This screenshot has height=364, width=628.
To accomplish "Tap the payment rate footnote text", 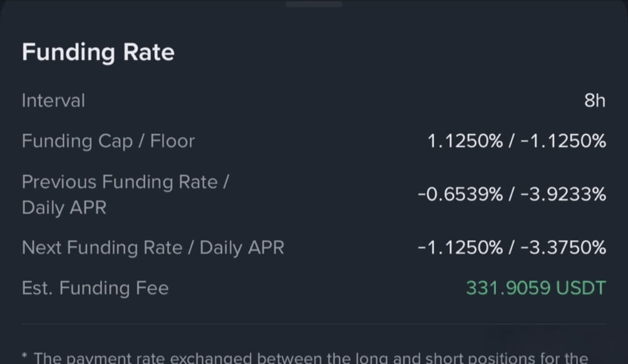I will pos(311,358).
